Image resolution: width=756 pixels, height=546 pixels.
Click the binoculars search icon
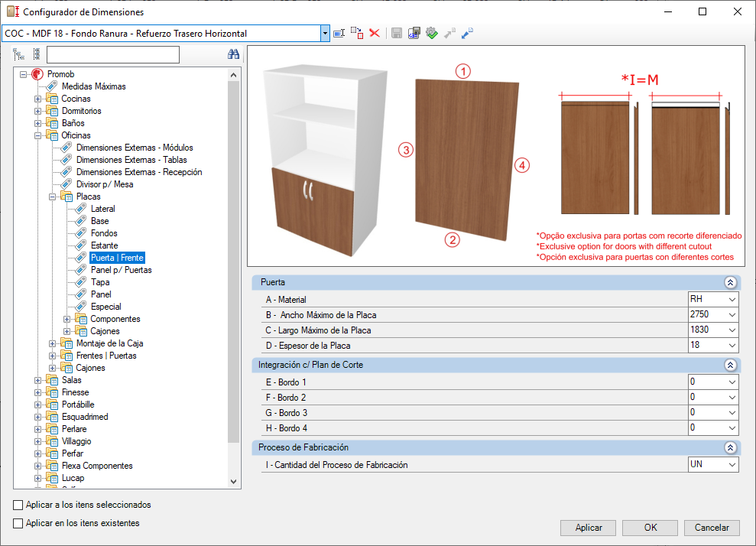click(233, 54)
